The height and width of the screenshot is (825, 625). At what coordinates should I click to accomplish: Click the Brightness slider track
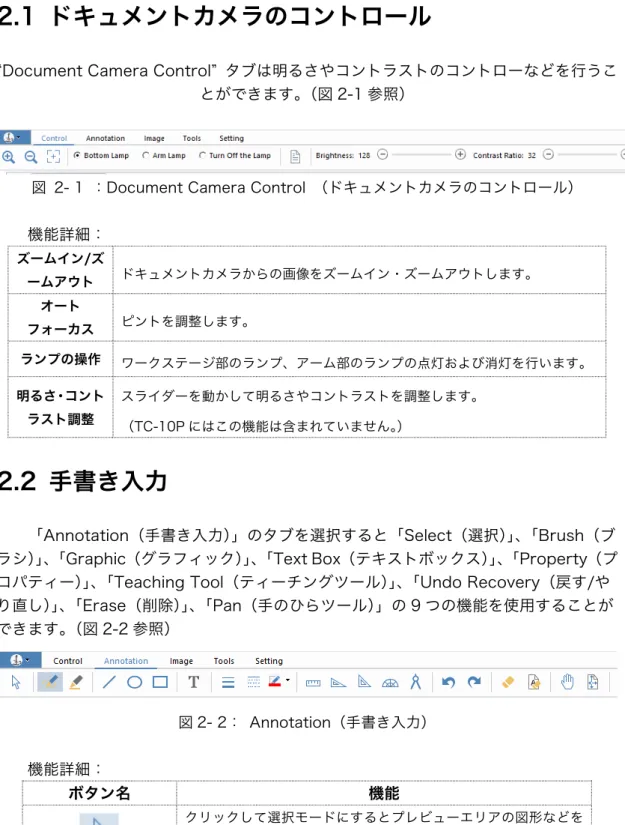point(421,155)
